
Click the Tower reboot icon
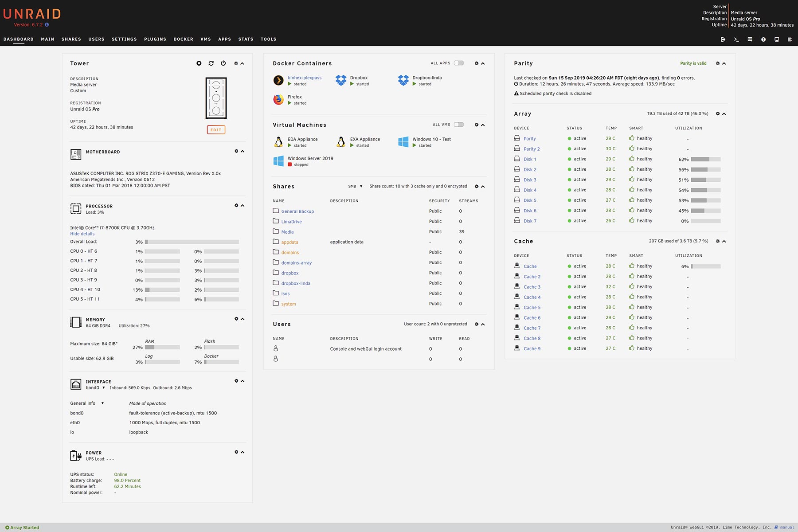(x=211, y=63)
